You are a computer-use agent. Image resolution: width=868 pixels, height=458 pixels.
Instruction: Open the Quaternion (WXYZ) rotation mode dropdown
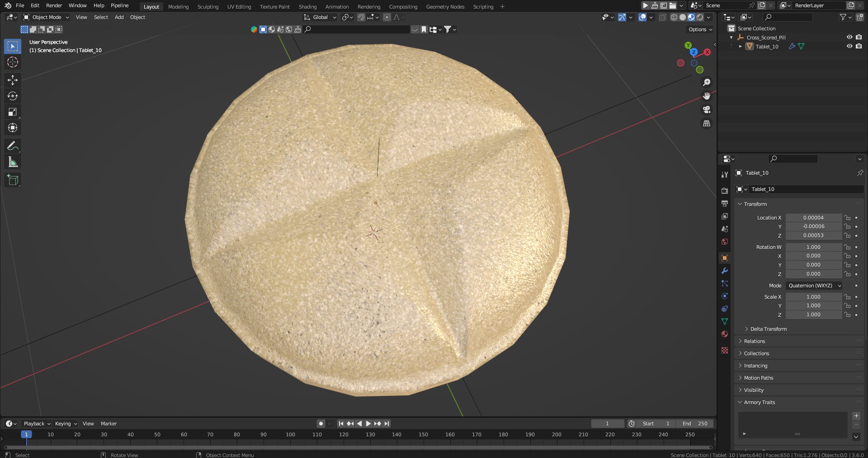(814, 286)
